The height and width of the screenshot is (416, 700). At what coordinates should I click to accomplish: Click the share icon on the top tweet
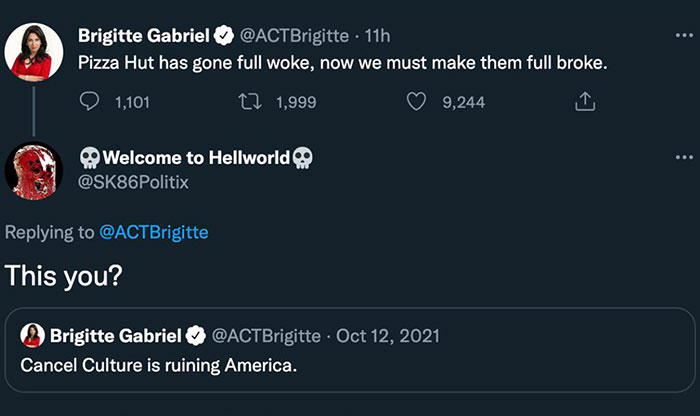(585, 101)
